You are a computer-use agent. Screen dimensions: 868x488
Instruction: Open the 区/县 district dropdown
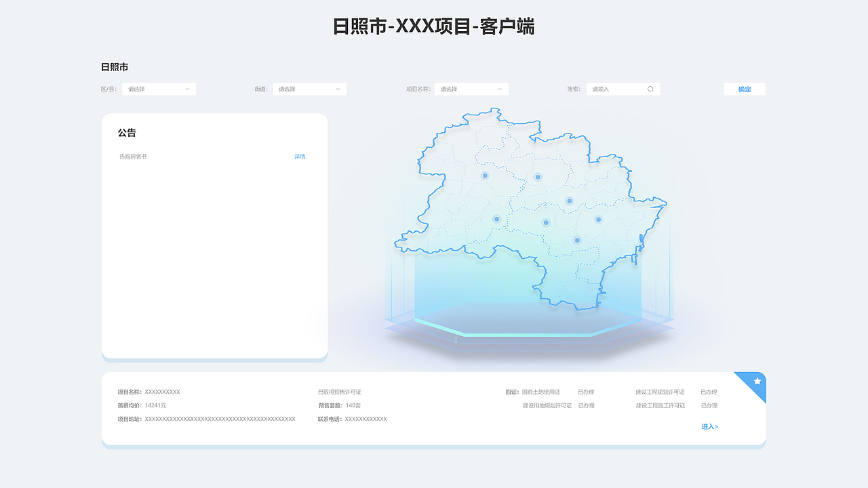(x=159, y=89)
